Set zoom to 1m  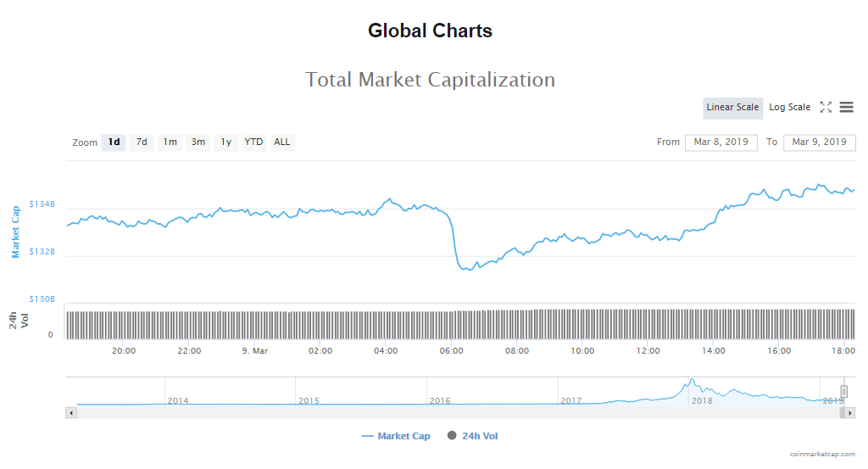pos(170,142)
